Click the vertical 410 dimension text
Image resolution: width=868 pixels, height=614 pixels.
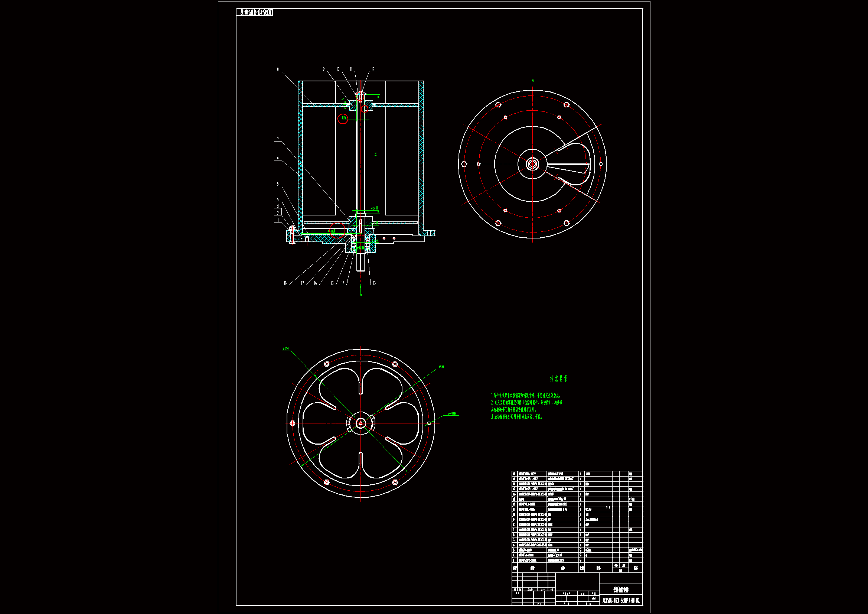[x=376, y=154]
